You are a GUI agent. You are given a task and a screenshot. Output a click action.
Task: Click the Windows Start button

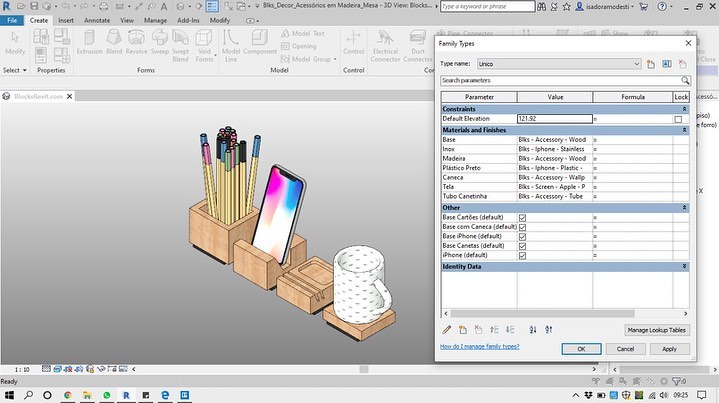(9, 395)
